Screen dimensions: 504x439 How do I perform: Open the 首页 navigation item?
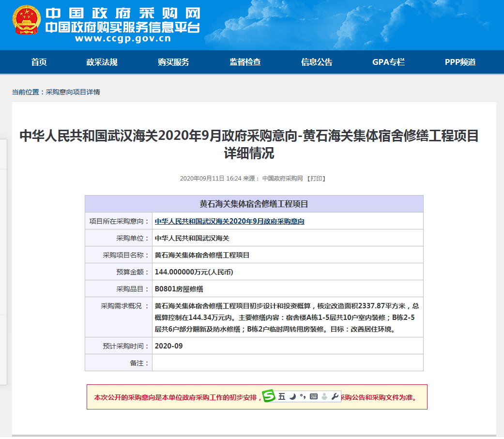tap(39, 62)
